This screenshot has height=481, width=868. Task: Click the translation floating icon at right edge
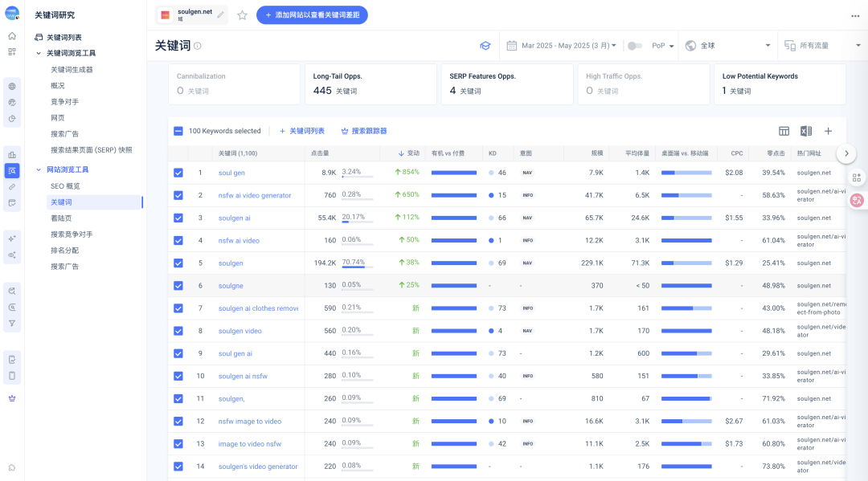857,200
